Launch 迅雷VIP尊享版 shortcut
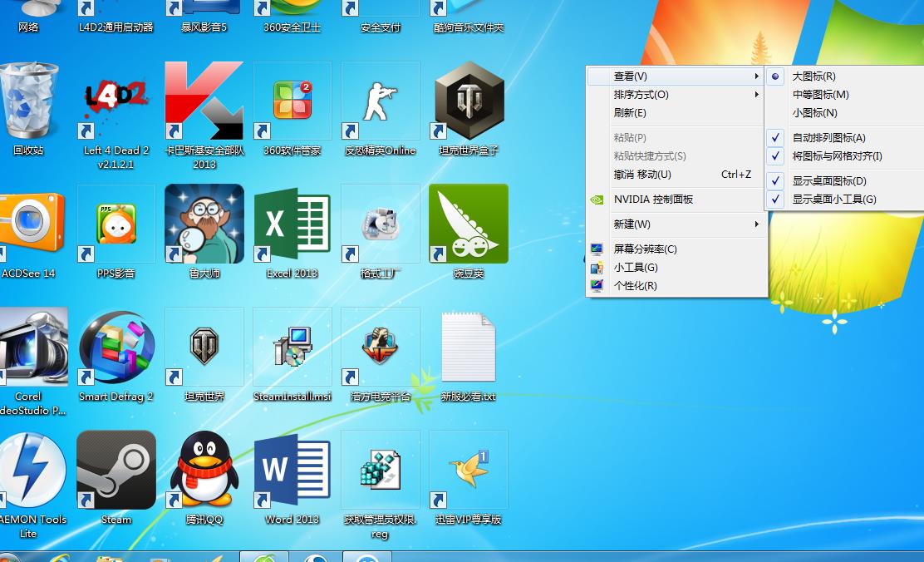Viewport: 924px width, 562px height. click(469, 470)
